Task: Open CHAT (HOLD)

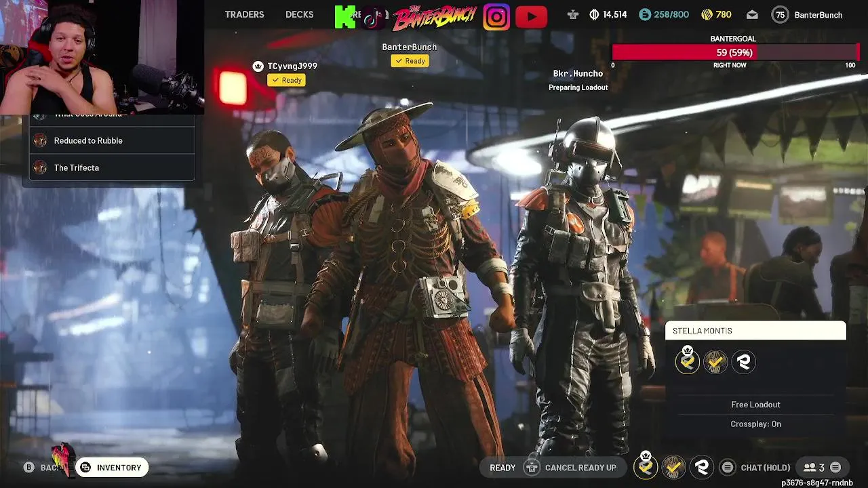Action: [766, 468]
